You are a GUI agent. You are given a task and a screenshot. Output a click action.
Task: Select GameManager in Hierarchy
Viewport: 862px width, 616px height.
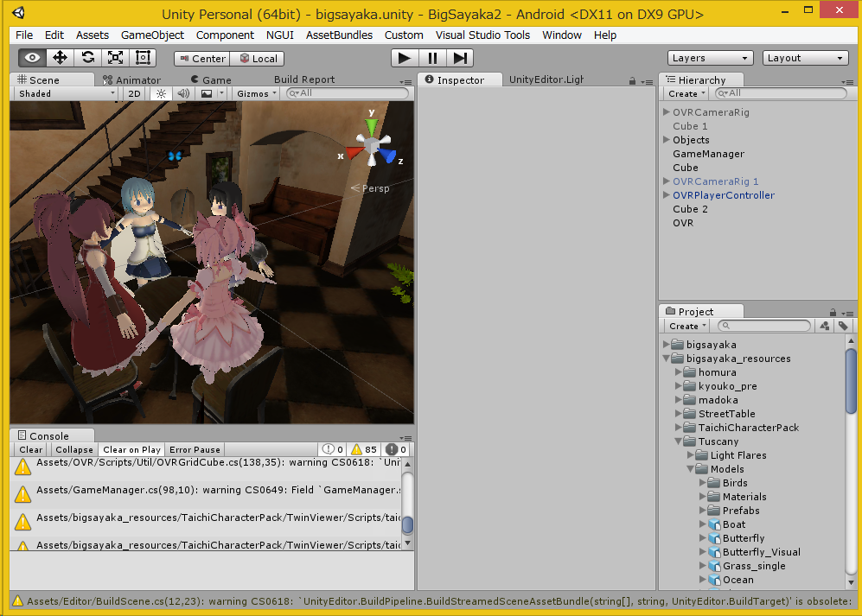pyautogui.click(x=709, y=154)
